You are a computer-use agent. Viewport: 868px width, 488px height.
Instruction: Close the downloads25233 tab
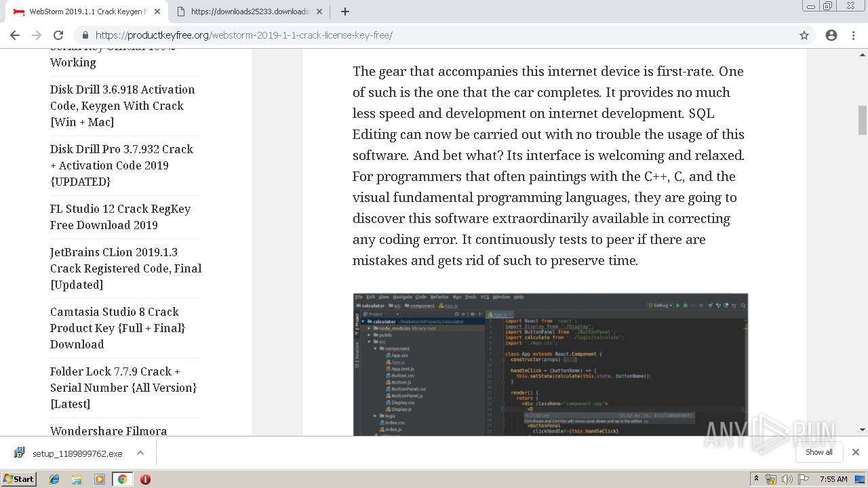320,12
